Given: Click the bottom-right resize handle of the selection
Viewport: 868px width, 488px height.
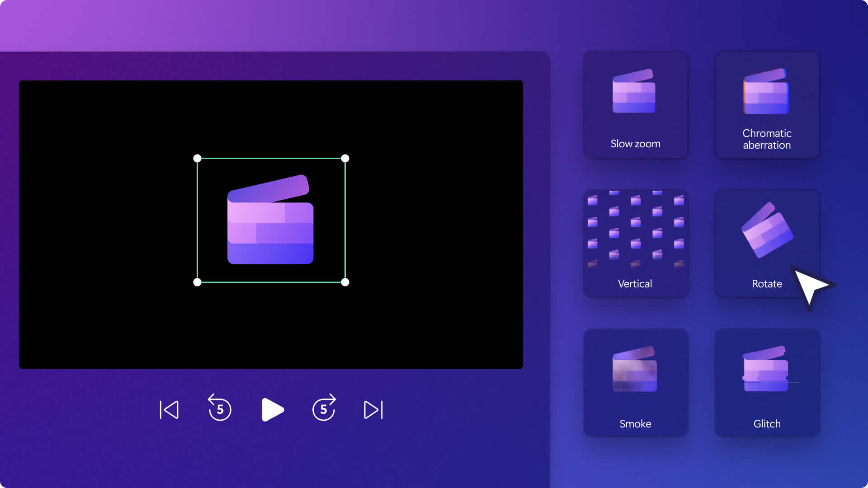Looking at the screenshot, I should pos(345,282).
